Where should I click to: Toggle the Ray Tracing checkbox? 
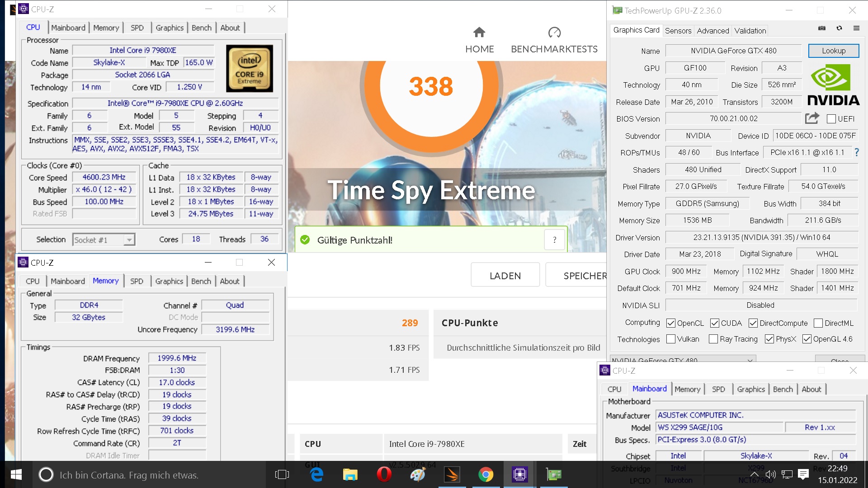[x=713, y=339]
